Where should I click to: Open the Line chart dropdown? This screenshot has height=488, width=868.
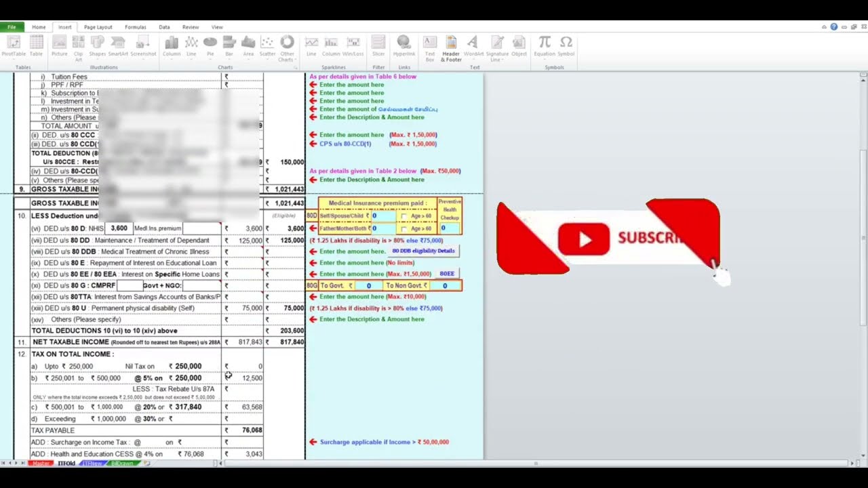pyautogui.click(x=191, y=46)
